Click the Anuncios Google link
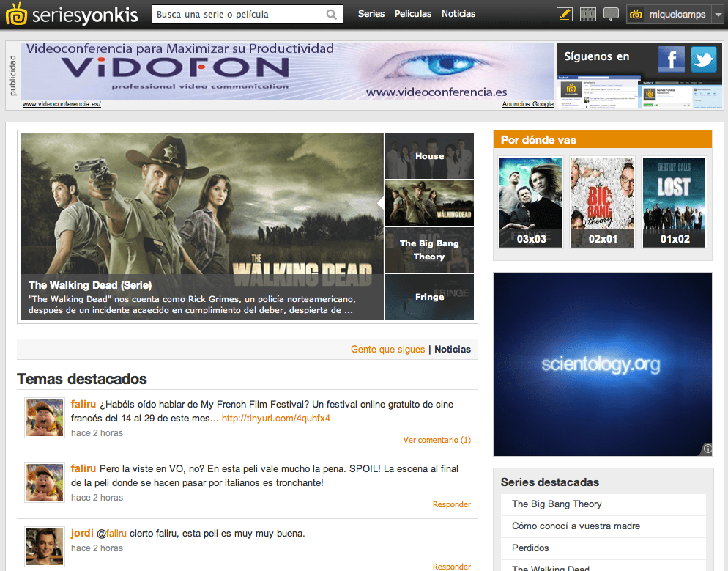Viewport: 728px width, 571px height. tap(528, 104)
